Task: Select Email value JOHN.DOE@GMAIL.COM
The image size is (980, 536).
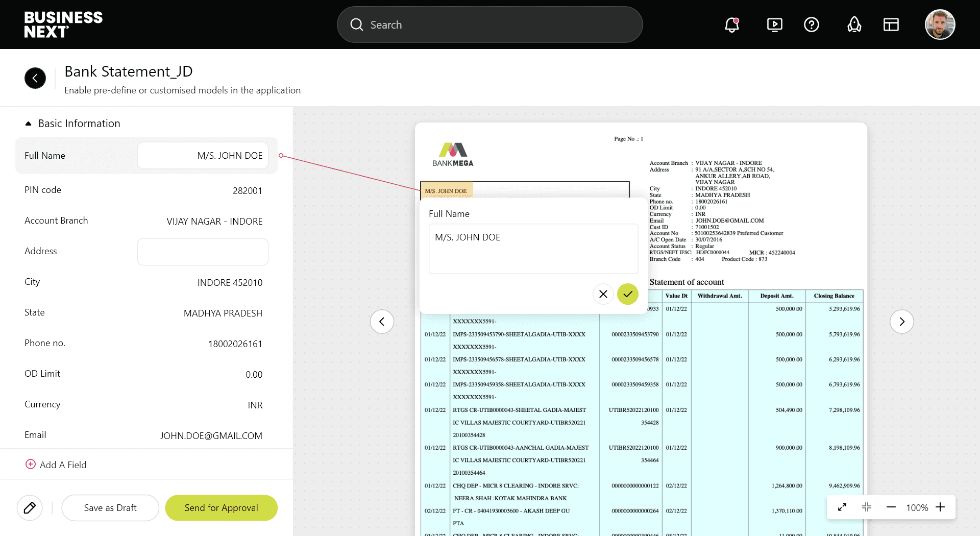Action: point(211,436)
